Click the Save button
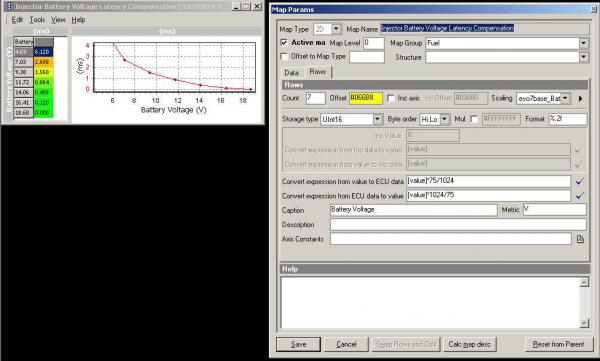This screenshot has height=361, width=600. tap(298, 344)
